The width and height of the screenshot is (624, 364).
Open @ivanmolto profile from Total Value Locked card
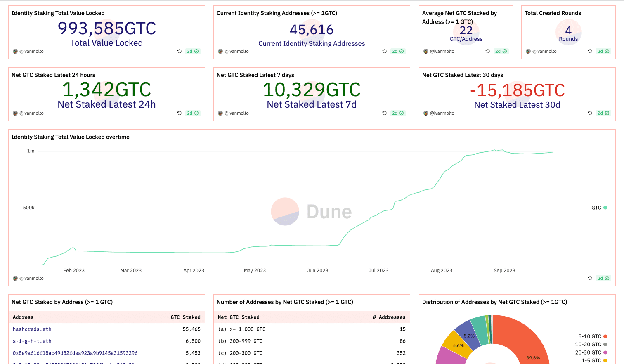coord(31,51)
